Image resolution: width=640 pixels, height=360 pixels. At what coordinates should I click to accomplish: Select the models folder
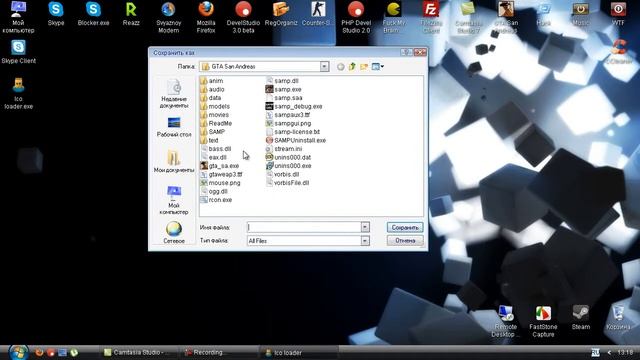pyautogui.click(x=215, y=107)
